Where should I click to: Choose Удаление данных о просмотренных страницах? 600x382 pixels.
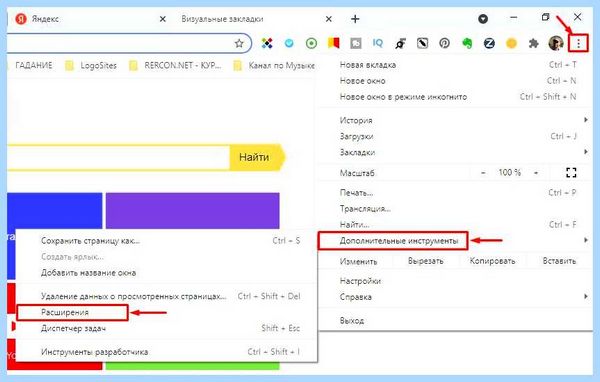pyautogui.click(x=166, y=296)
